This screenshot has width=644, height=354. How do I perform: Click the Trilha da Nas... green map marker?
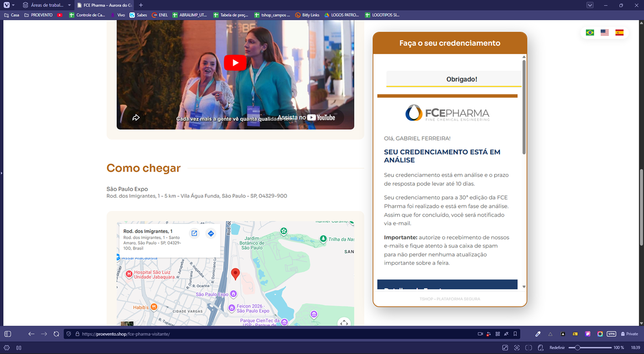(323, 239)
